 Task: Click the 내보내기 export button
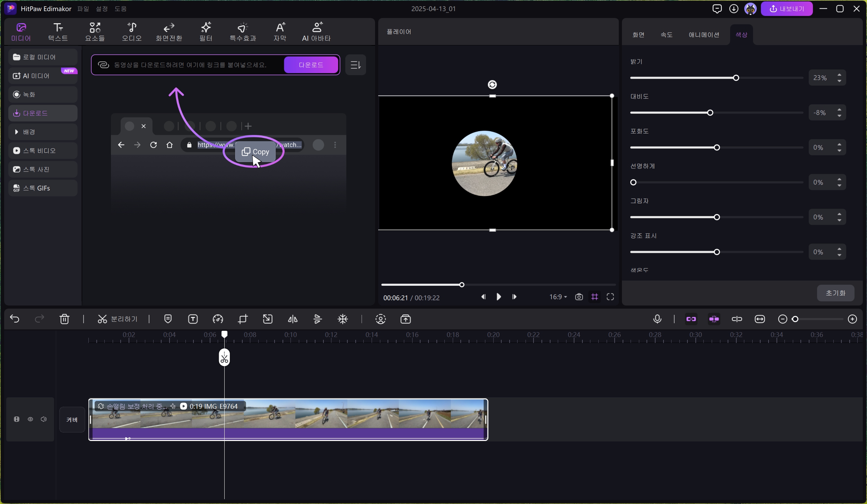click(x=786, y=9)
